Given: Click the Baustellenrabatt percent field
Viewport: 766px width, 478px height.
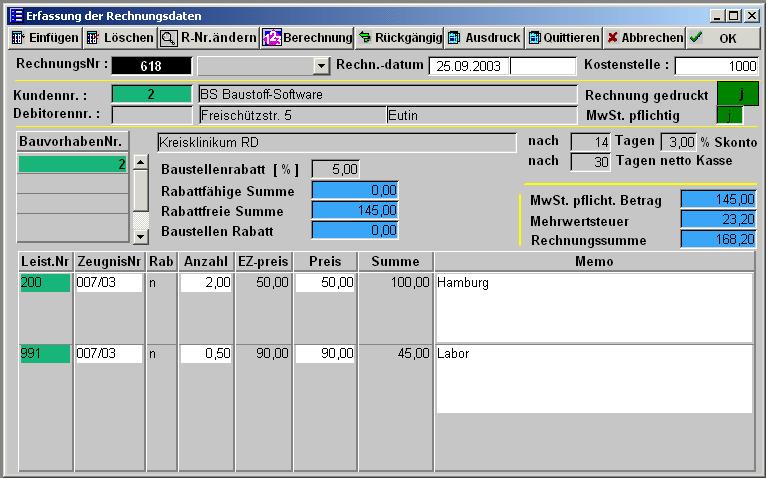Looking at the screenshot, I should click(335, 170).
